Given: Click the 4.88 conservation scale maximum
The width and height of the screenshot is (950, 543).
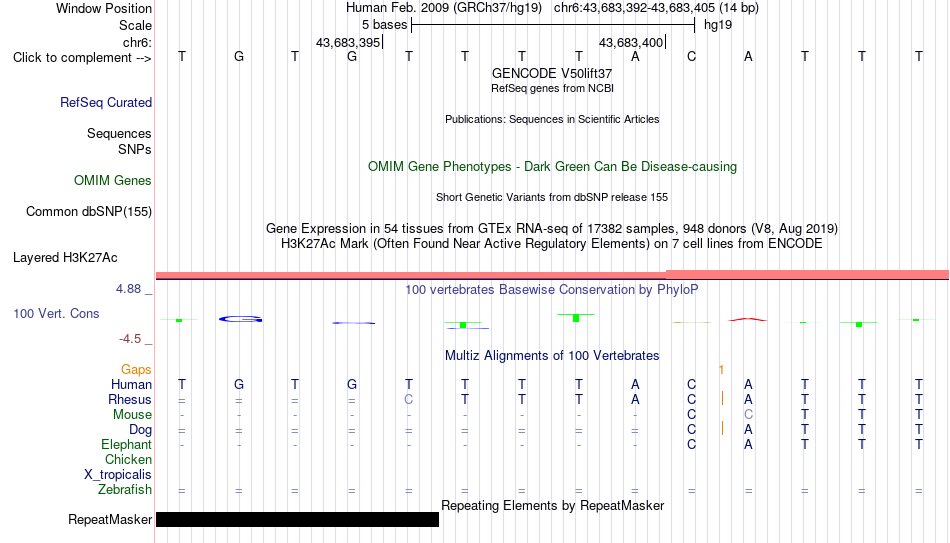Looking at the screenshot, I should (x=128, y=289).
